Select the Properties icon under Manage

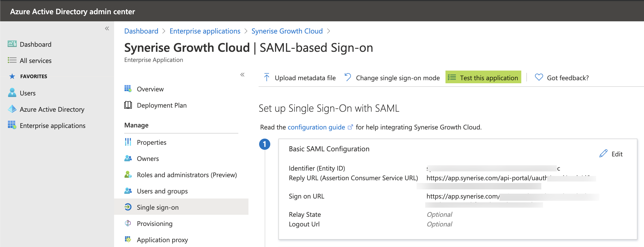pyautogui.click(x=128, y=142)
